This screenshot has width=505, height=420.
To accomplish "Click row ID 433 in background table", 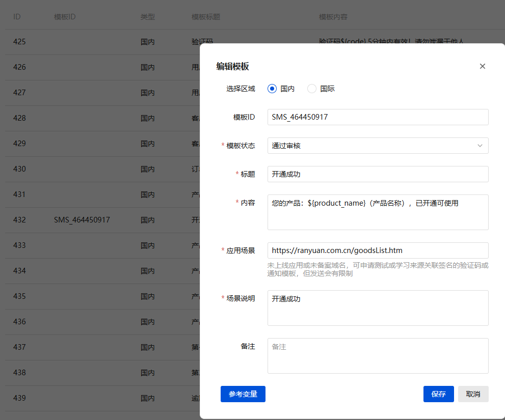I will point(19,245).
